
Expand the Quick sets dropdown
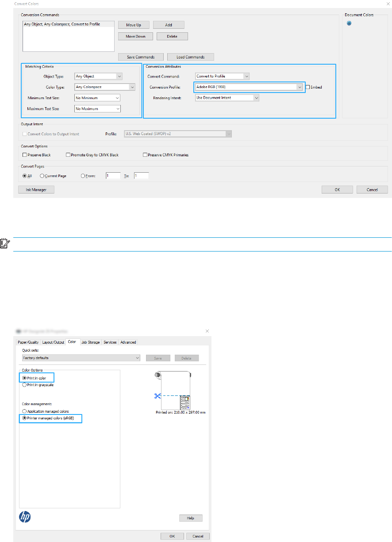(138, 358)
